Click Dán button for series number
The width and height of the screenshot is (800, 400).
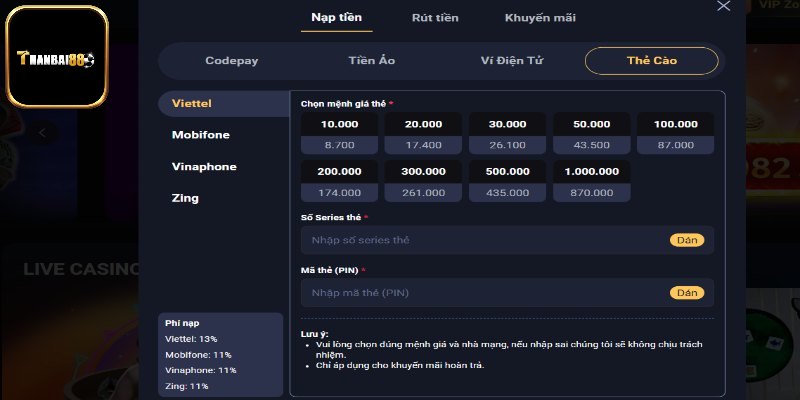[687, 240]
